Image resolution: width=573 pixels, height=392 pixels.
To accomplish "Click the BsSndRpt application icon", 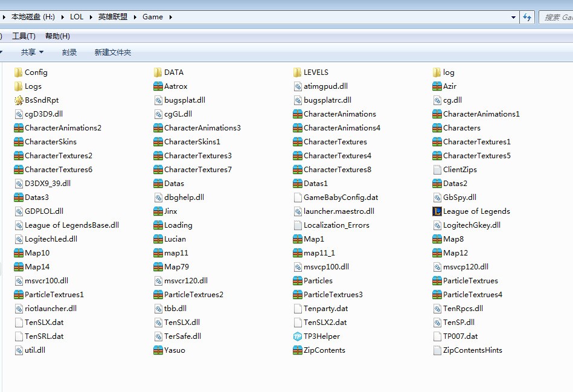I will 18,100.
